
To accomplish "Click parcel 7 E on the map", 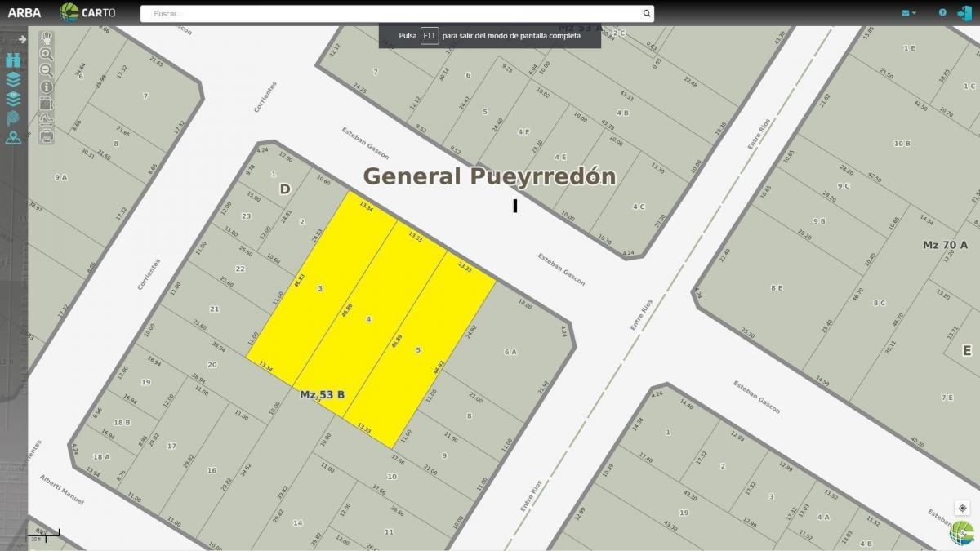I will 947,398.
